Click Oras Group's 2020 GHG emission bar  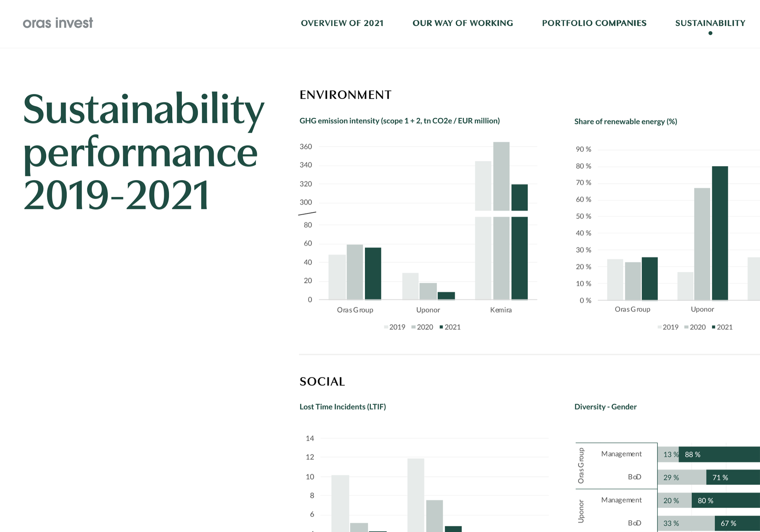(x=355, y=272)
